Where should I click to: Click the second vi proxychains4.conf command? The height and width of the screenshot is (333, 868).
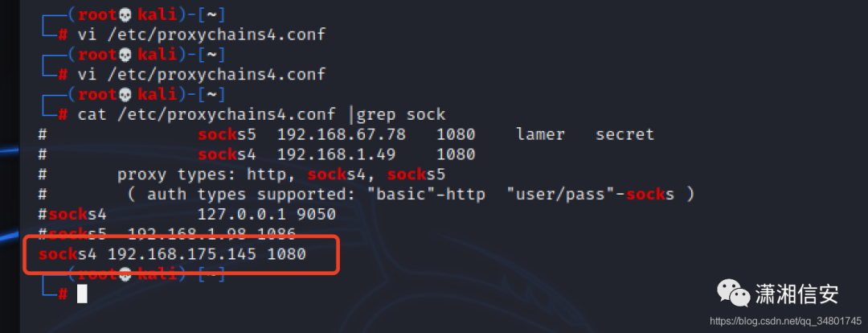pyautogui.click(x=202, y=74)
